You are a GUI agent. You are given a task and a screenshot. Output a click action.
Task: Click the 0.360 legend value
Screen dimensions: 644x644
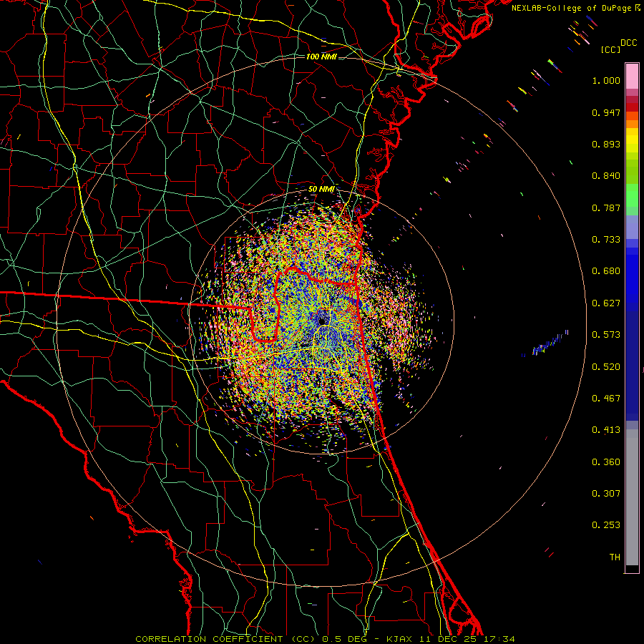(606, 462)
